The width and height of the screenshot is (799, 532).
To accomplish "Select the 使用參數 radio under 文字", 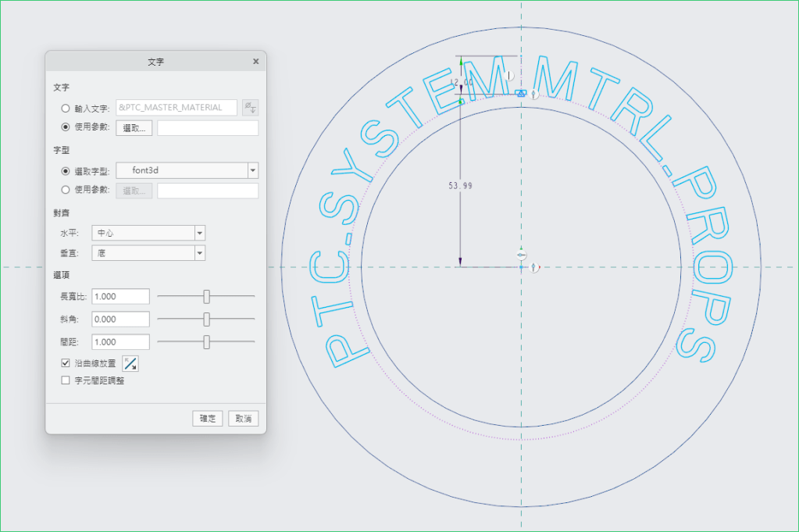I will tap(66, 127).
